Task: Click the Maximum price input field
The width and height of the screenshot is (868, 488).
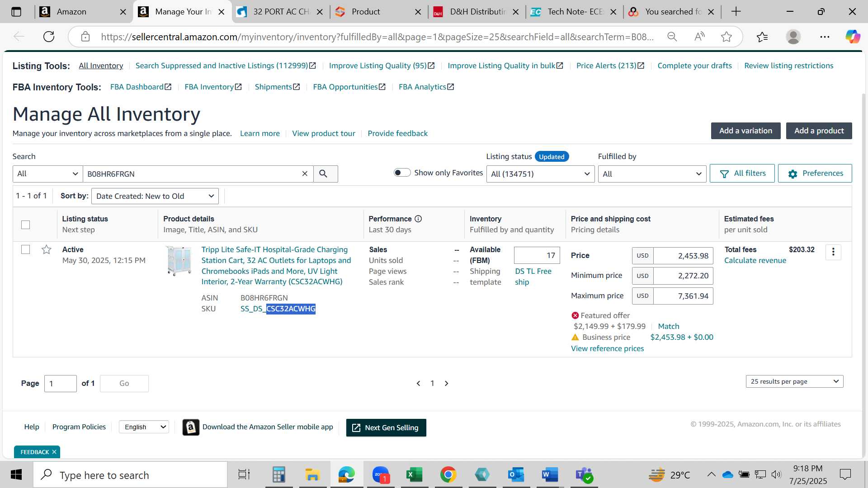Action: tap(683, 296)
